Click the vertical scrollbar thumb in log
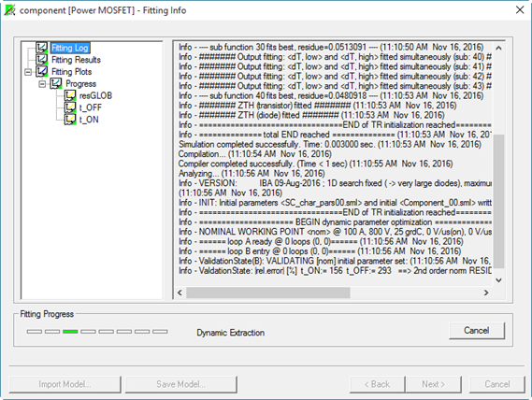 498,201
